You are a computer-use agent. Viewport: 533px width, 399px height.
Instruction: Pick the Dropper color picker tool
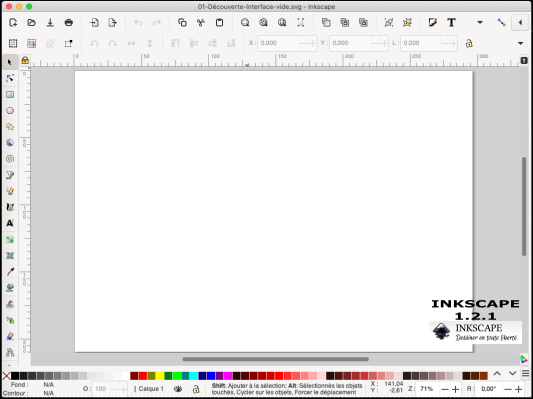point(10,272)
